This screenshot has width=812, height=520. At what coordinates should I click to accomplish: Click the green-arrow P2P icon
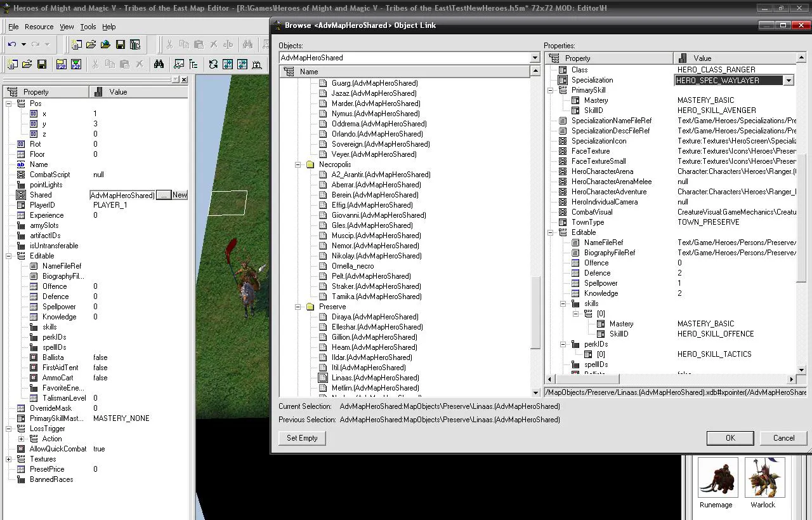(76, 64)
